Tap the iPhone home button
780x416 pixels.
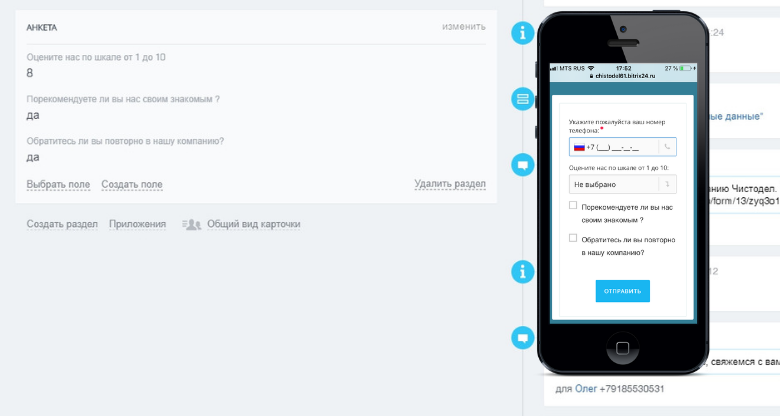tap(622, 348)
